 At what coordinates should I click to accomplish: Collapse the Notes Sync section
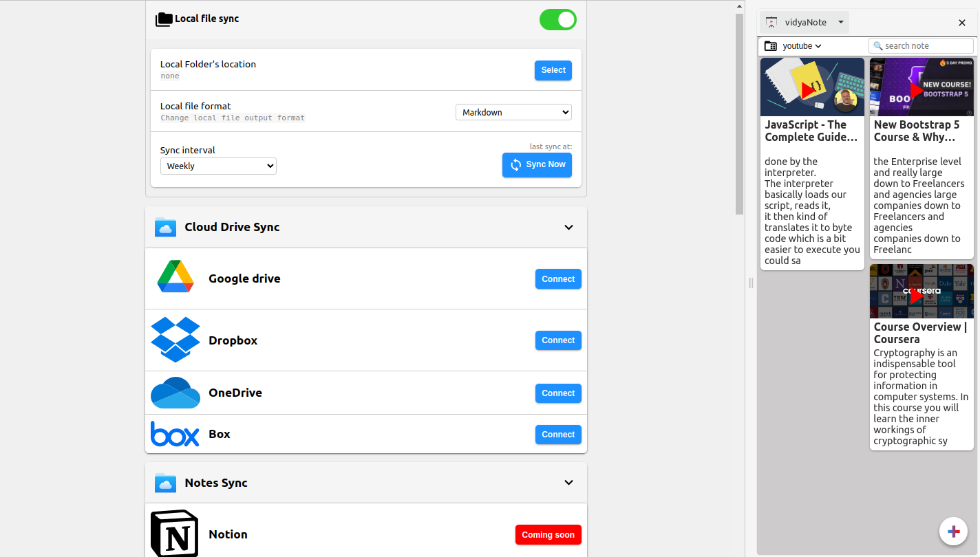tap(568, 483)
